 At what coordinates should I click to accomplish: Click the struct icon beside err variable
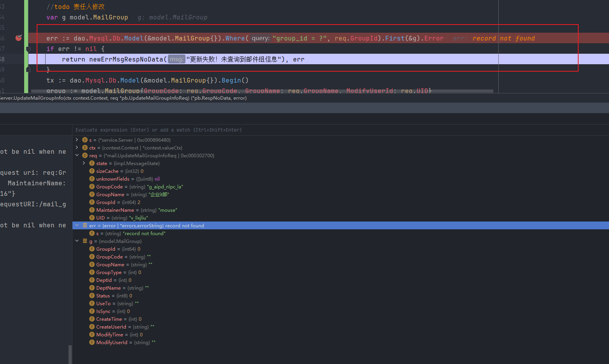click(x=85, y=225)
